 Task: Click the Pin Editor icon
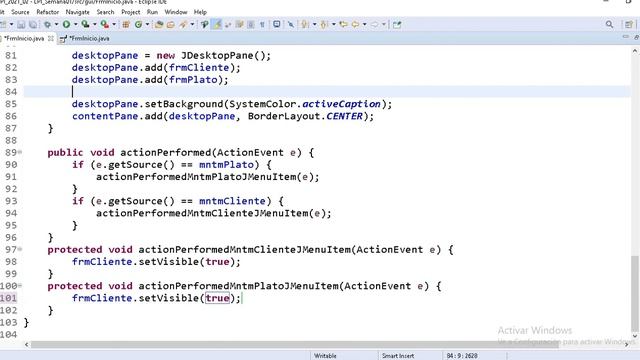(x=397, y=25)
